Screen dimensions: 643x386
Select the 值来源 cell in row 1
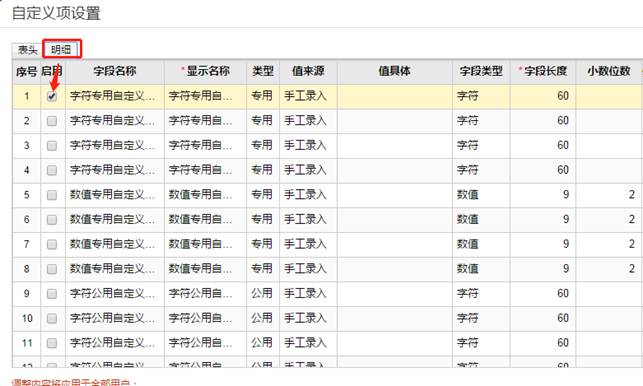(308, 96)
